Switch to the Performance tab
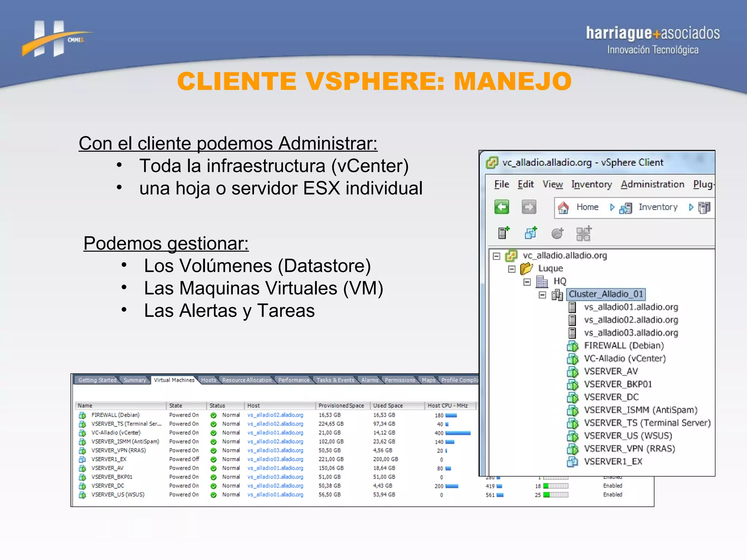Viewport: 747px width, 560px height. click(x=294, y=380)
